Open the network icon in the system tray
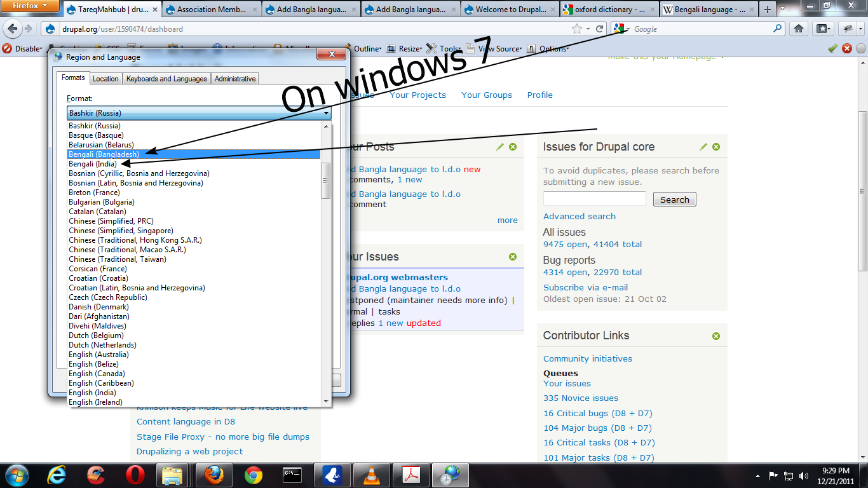The image size is (868, 488). [x=789, y=475]
